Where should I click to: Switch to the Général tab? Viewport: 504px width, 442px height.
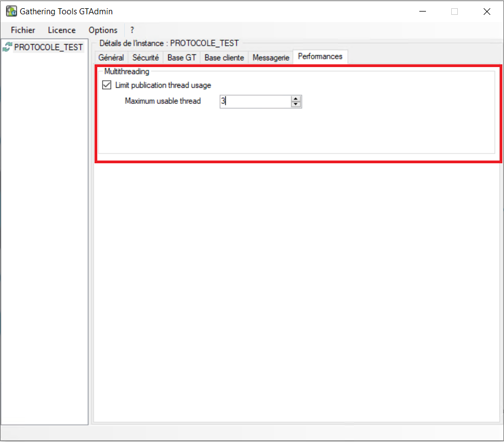click(111, 58)
